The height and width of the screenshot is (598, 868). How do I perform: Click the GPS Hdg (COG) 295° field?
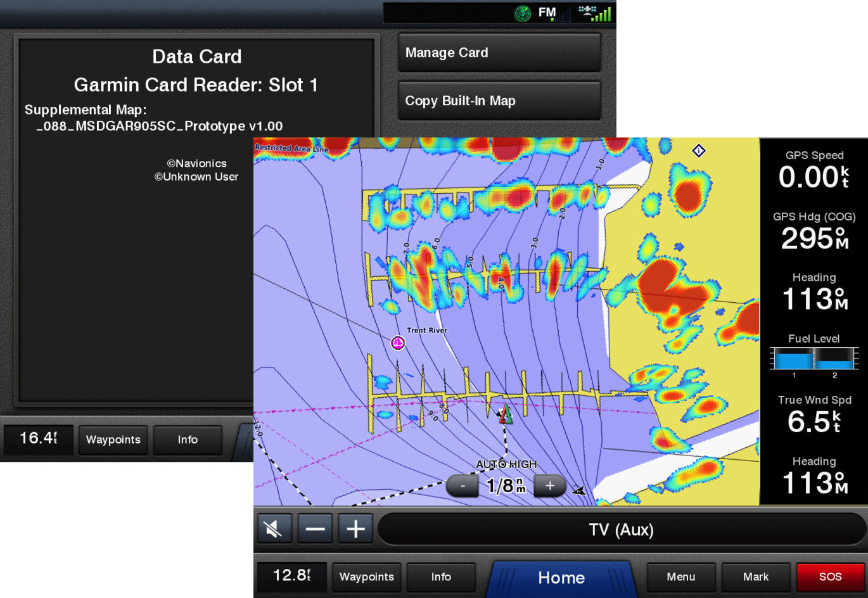814,231
